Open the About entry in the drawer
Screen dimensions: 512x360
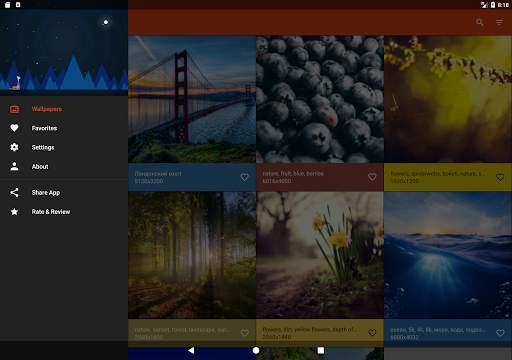(x=64, y=166)
